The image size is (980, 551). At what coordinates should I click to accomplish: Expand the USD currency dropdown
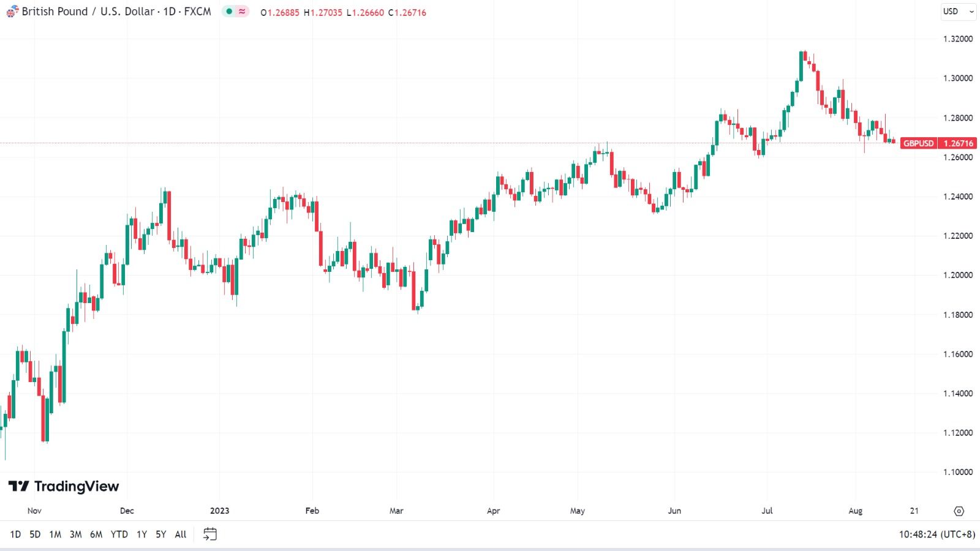click(959, 12)
